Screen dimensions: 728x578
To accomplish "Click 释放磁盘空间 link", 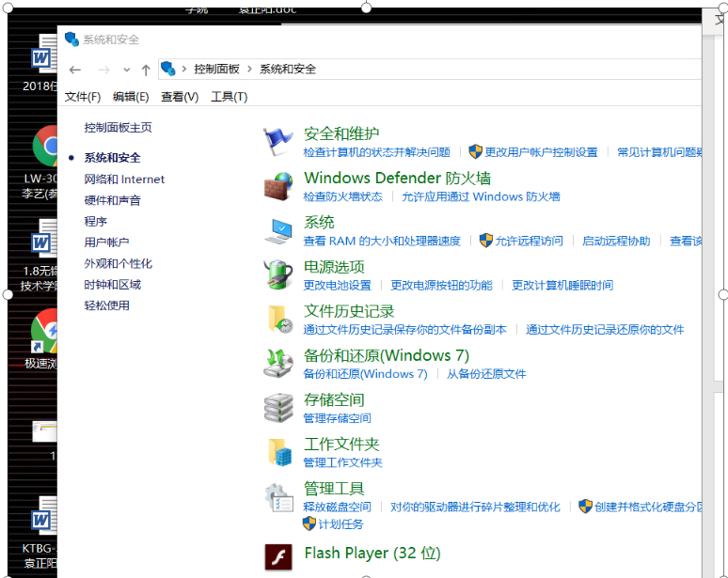I will click(x=337, y=507).
